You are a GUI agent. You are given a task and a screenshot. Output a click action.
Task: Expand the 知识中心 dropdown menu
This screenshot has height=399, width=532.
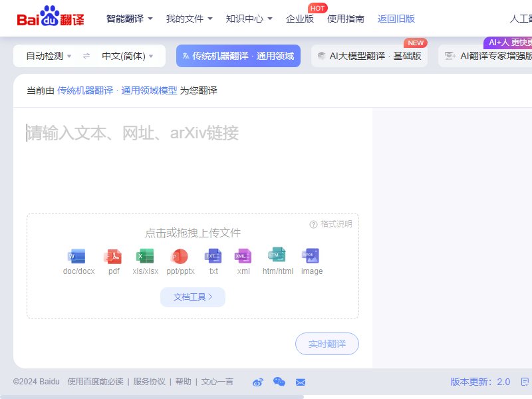[x=249, y=19]
